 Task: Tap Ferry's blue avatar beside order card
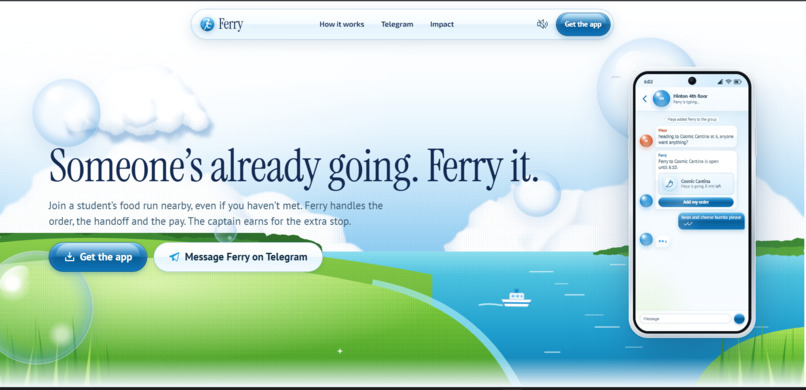tap(646, 201)
